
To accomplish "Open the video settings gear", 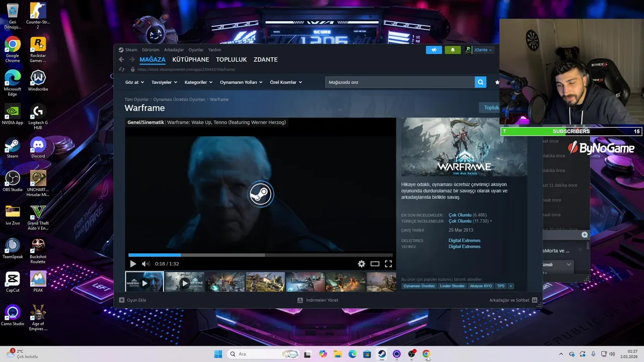I will pyautogui.click(x=361, y=263).
